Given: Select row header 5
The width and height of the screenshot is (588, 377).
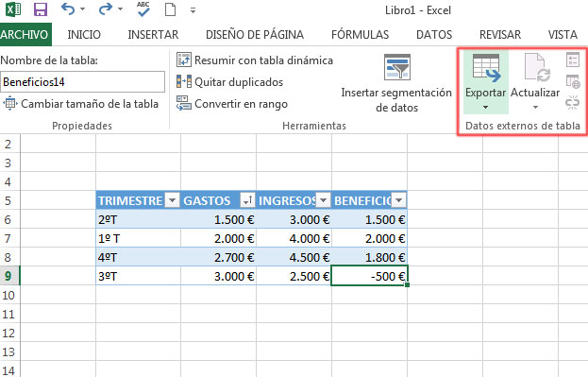Looking at the screenshot, I should 9,200.
